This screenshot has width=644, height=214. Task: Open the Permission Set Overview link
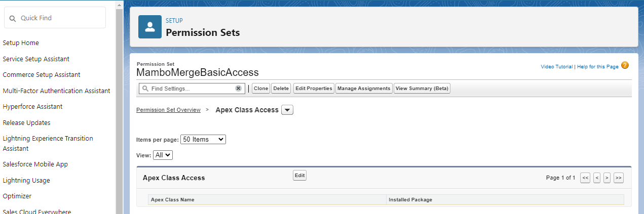[x=168, y=110]
